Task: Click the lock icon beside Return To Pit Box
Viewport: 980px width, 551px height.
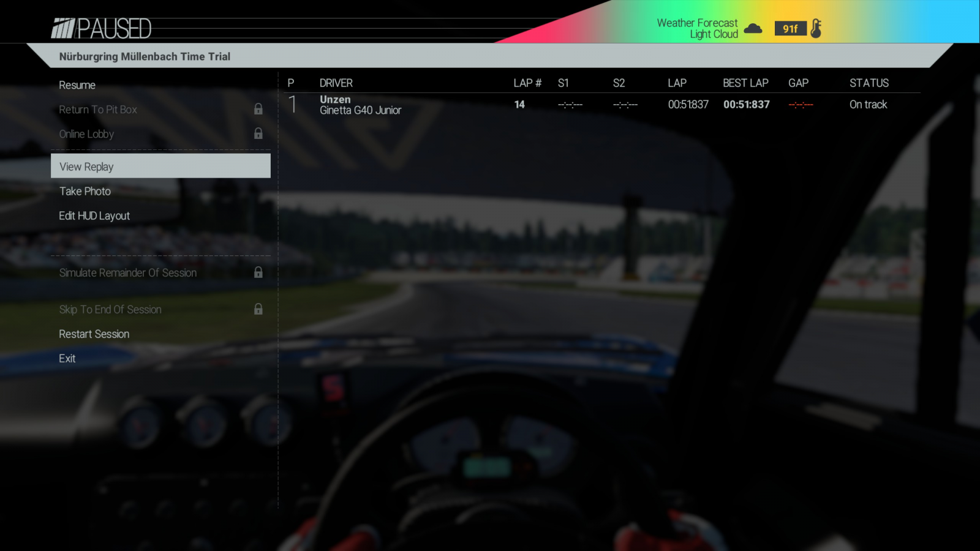Action: click(x=258, y=109)
